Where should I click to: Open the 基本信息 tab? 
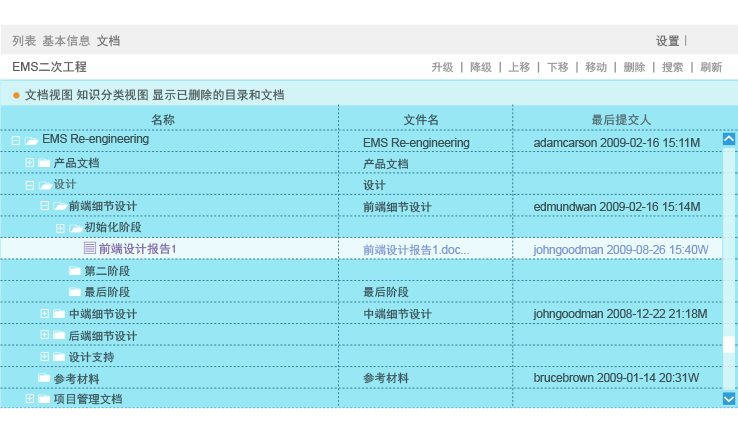[x=66, y=41]
